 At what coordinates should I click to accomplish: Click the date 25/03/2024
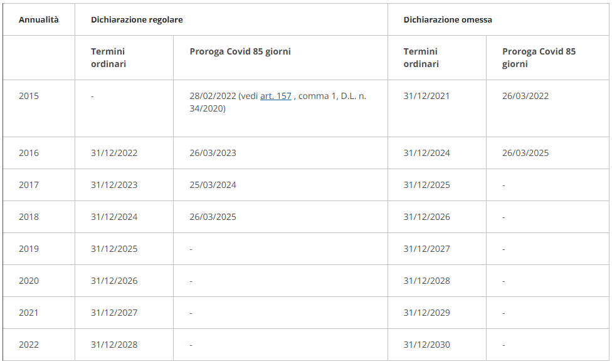(x=213, y=185)
